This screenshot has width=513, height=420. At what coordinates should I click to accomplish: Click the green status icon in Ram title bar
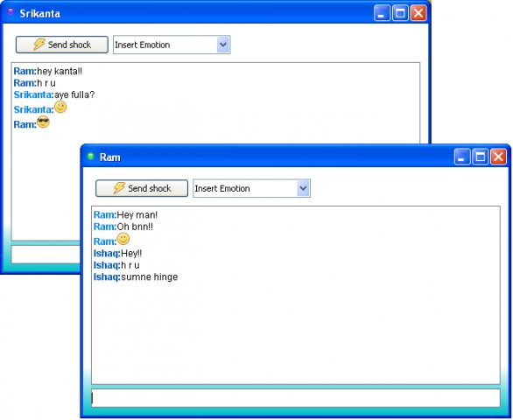point(91,157)
